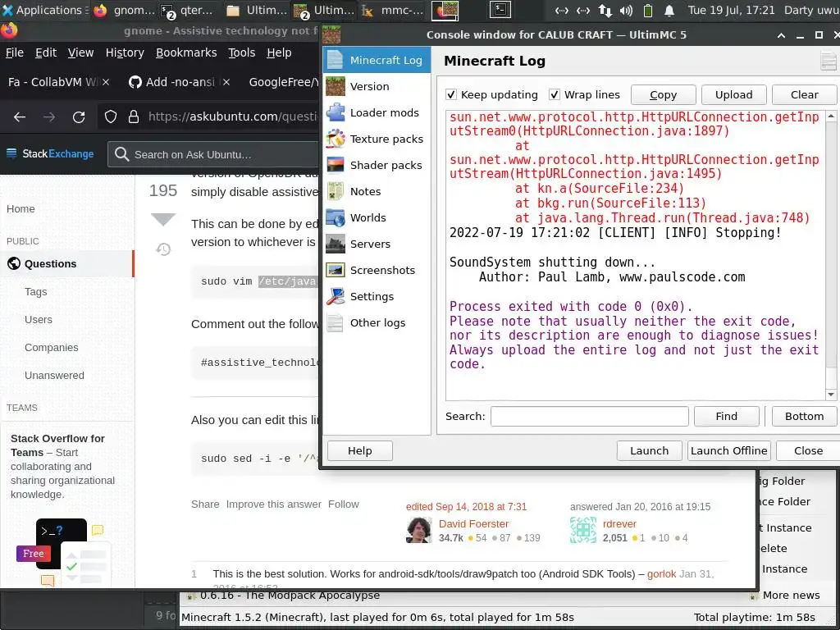Open the Other logs document icon
Image resolution: width=840 pixels, height=630 pixels.
click(x=336, y=322)
